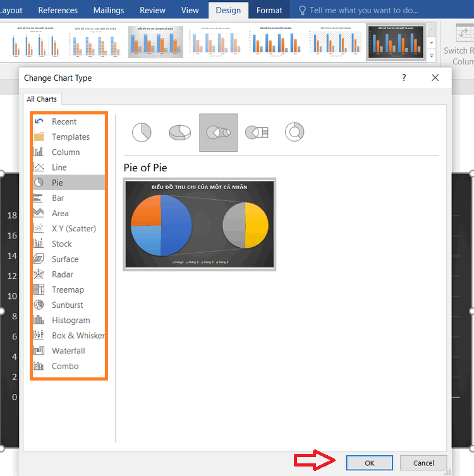Click the X Y Scatter category icon

(x=39, y=228)
